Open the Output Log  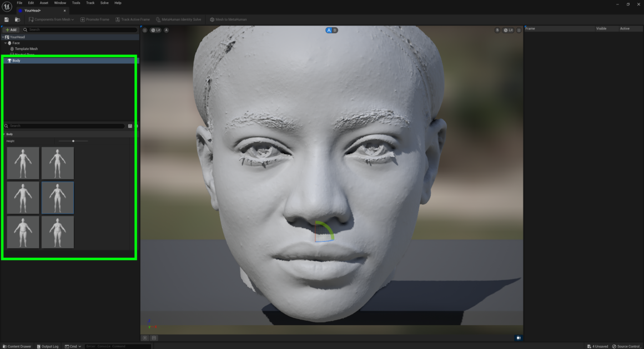point(48,346)
